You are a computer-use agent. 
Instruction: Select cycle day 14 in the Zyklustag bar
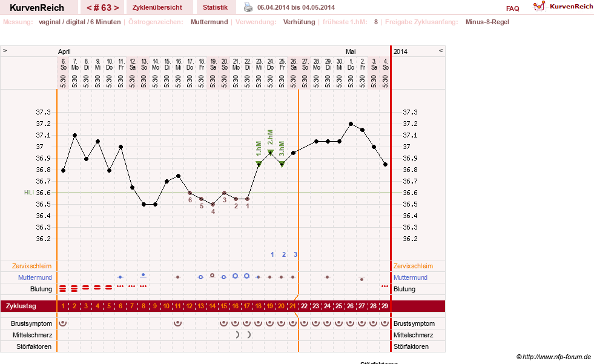click(213, 306)
